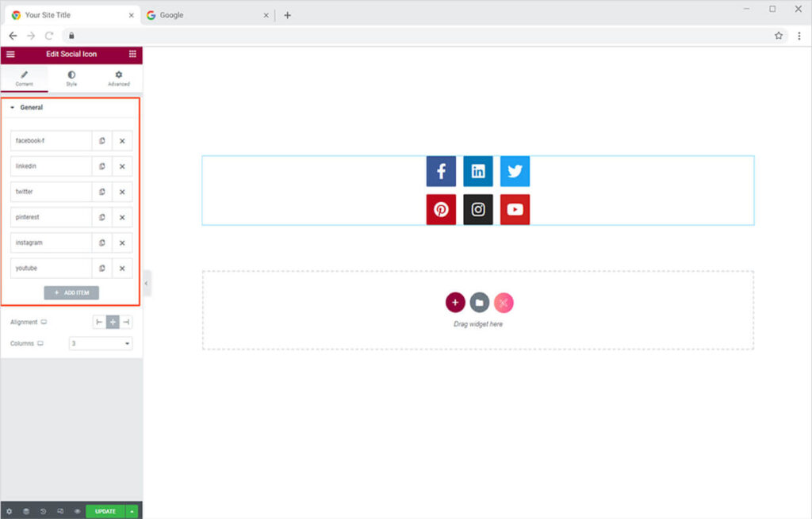
Task: Delete the youtube item from list
Action: 122,269
